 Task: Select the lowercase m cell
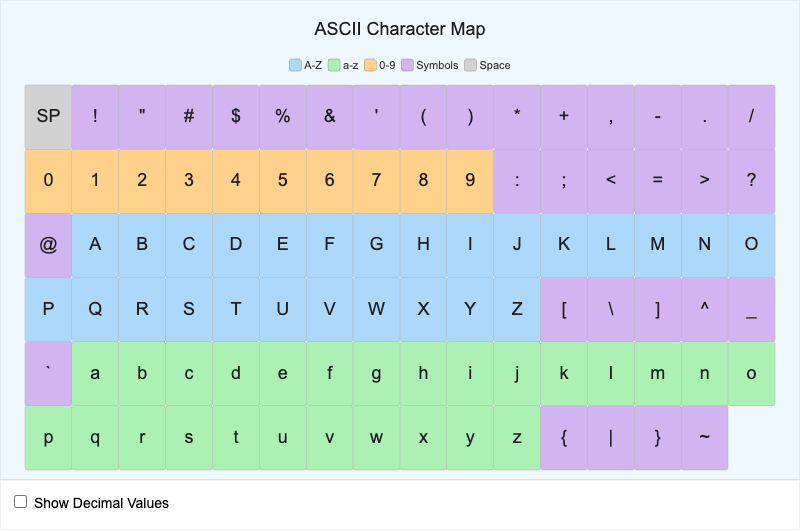(x=657, y=373)
